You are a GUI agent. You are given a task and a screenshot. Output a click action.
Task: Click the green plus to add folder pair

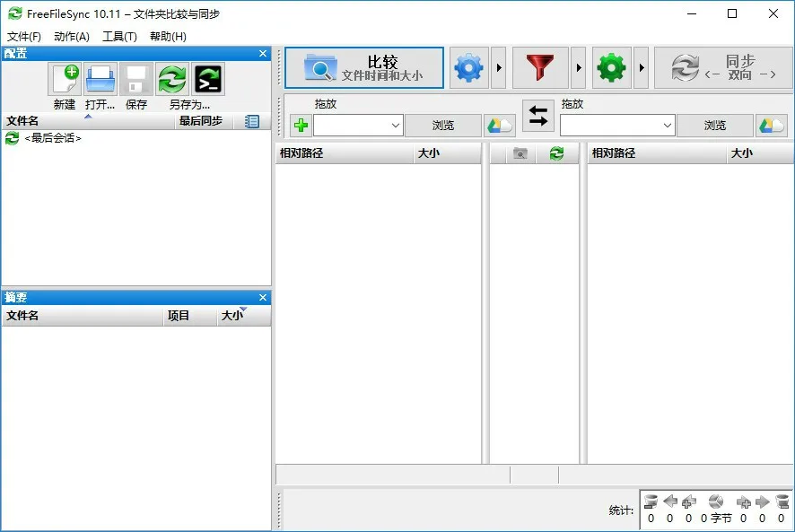click(x=299, y=125)
